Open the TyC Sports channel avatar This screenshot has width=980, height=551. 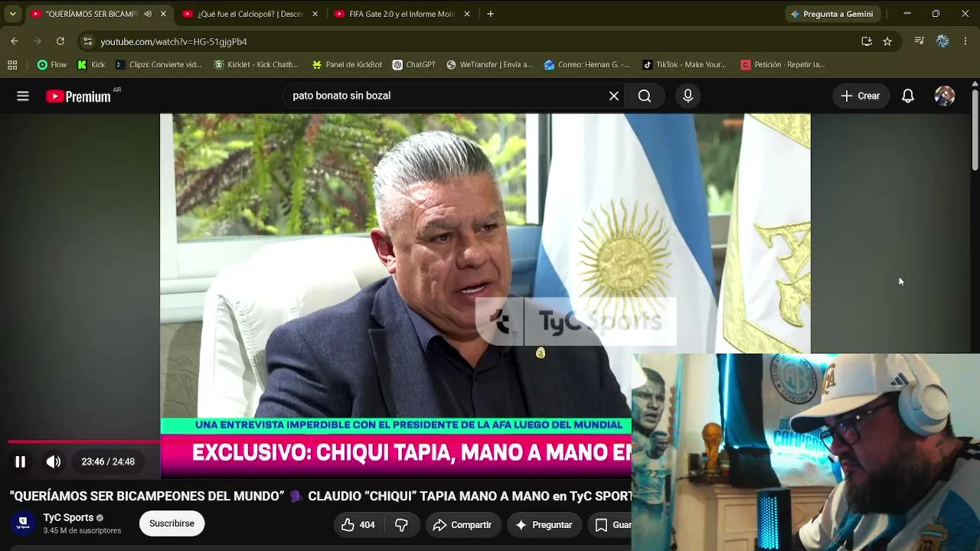pyautogui.click(x=23, y=523)
